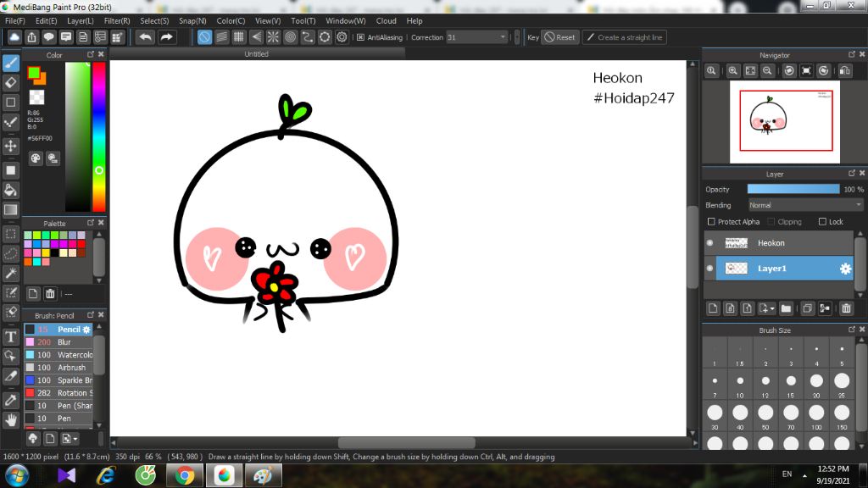
Task: Enable the Protect Alpha checkbox
Action: pos(711,222)
